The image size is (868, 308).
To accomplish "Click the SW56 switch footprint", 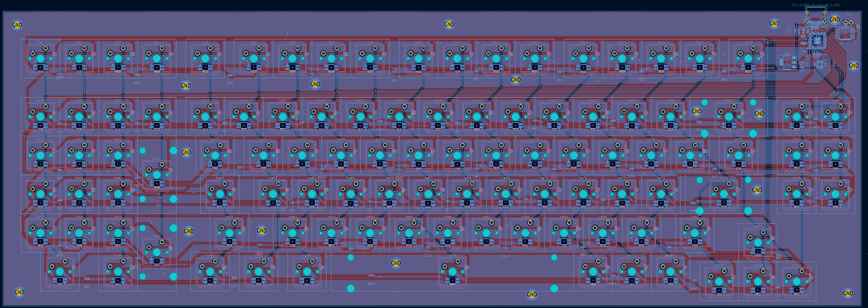I will click(739, 155).
